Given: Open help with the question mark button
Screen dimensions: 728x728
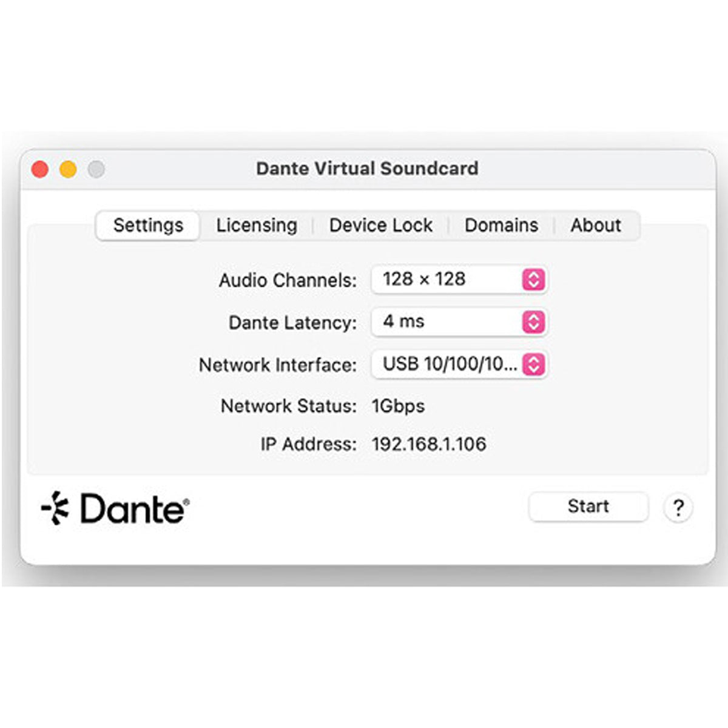Looking at the screenshot, I should coord(678,507).
